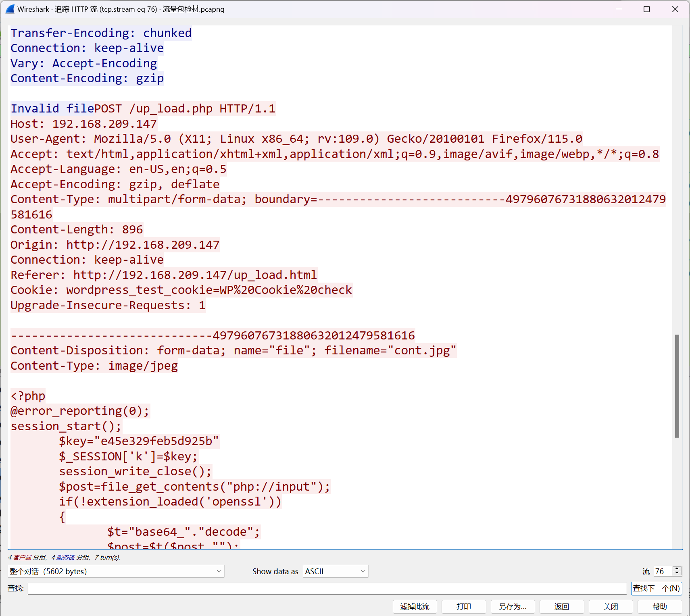Click the 'Content-Length: 896' header

click(77, 229)
